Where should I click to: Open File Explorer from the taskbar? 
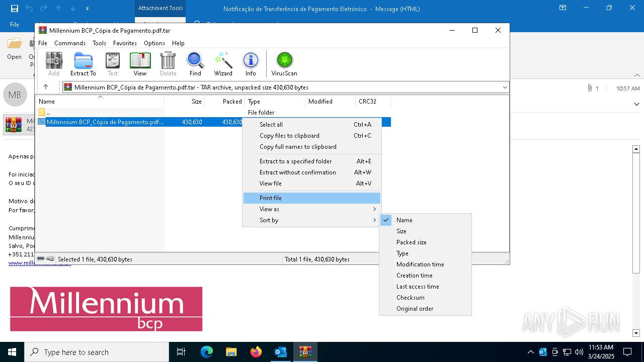tap(231, 352)
